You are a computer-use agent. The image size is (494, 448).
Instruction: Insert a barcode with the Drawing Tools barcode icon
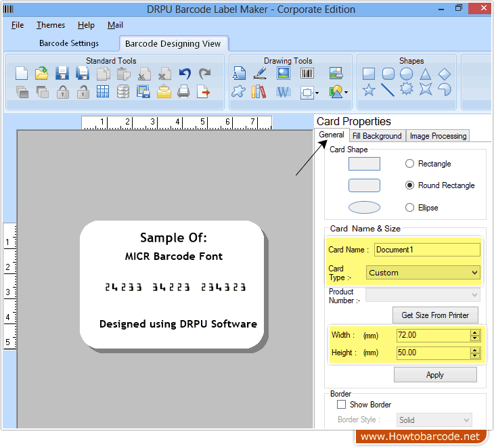307,73
